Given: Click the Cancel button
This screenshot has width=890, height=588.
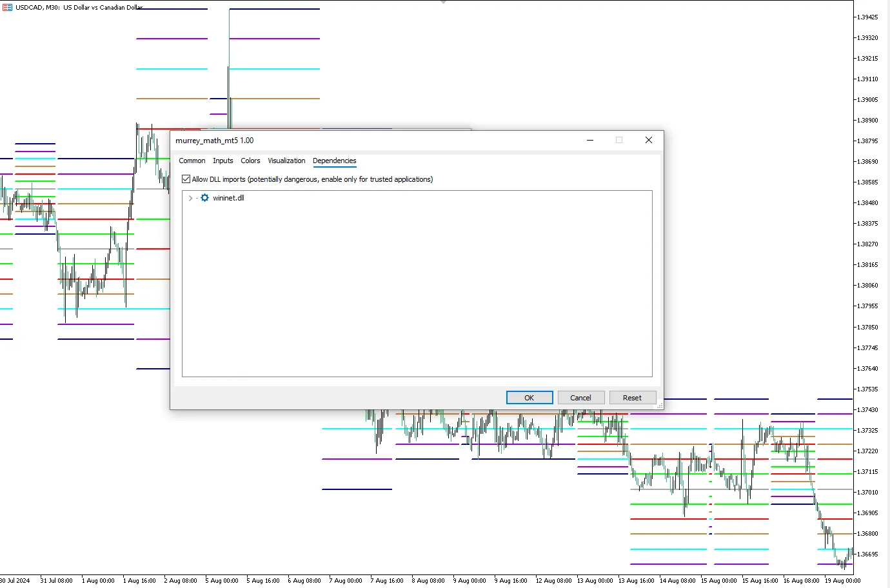Looking at the screenshot, I should click(580, 398).
